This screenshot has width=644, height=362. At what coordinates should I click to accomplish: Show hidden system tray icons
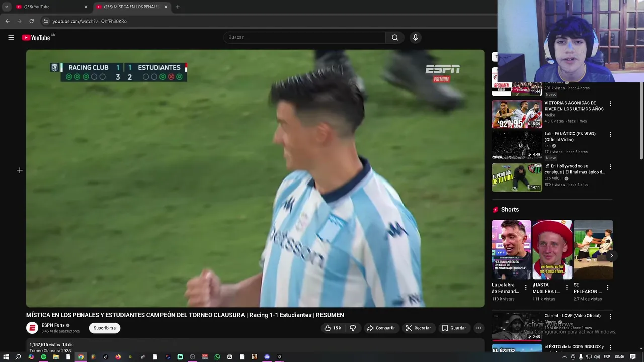(x=565, y=357)
